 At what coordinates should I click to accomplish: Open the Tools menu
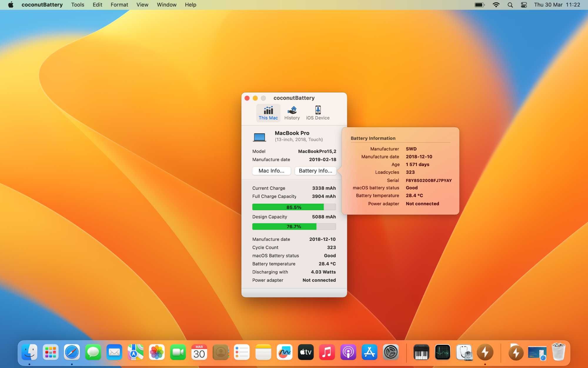click(x=78, y=5)
